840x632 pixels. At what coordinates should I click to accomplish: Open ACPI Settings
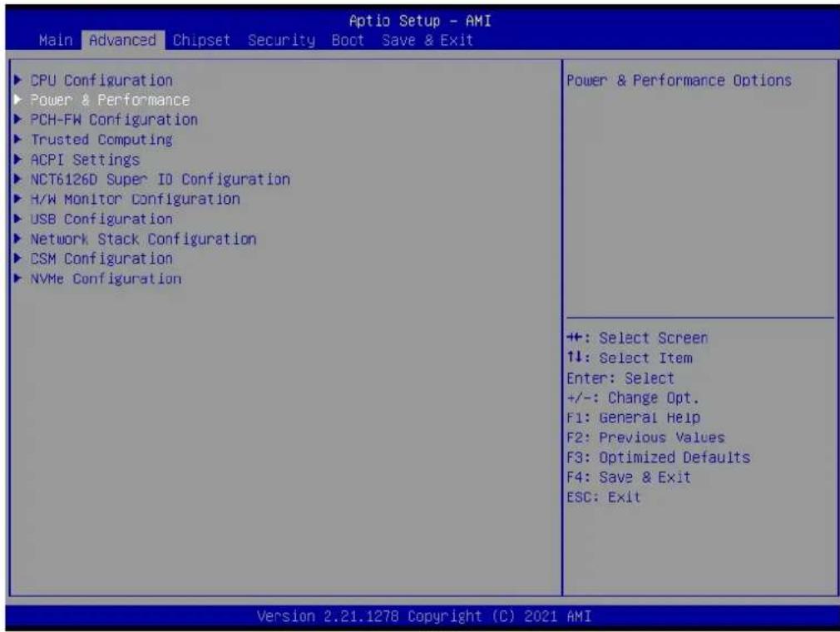pos(85,160)
